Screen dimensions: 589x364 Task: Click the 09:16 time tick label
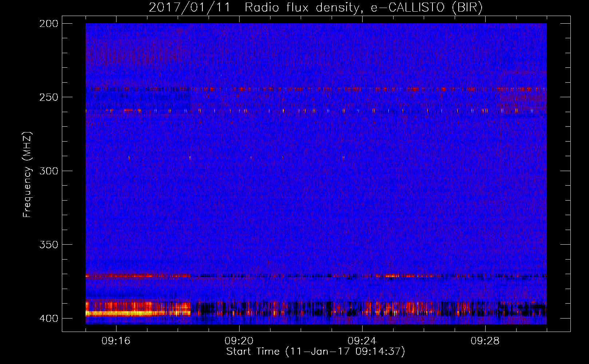pos(116,341)
